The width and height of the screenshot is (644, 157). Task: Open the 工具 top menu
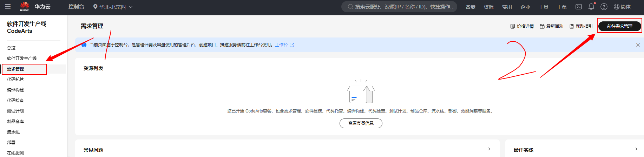[x=543, y=7]
